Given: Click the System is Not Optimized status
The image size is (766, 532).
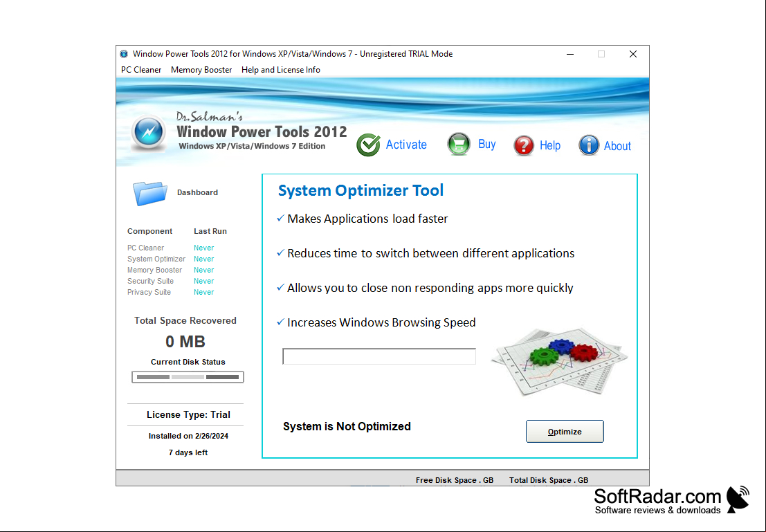Looking at the screenshot, I should tap(347, 426).
